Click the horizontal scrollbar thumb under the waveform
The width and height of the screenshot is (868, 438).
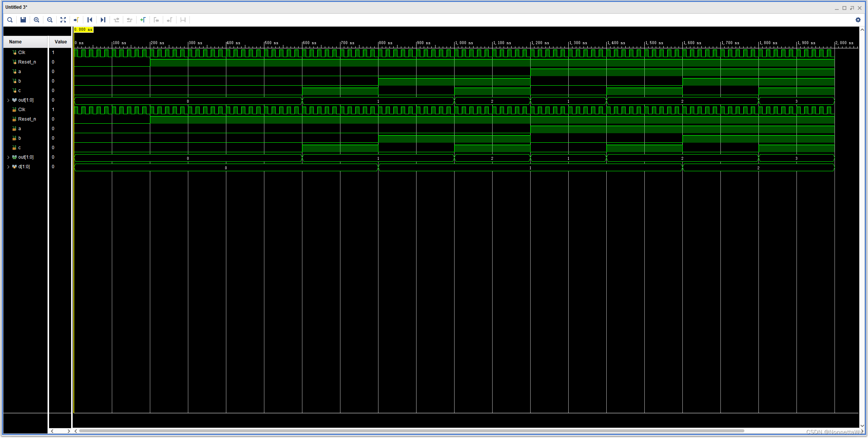pyautogui.click(x=411, y=431)
